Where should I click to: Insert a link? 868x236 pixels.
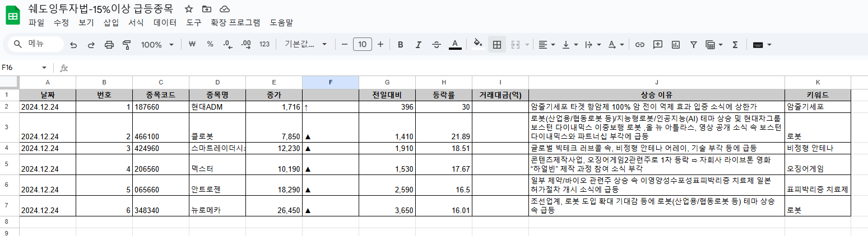pyautogui.click(x=640, y=45)
